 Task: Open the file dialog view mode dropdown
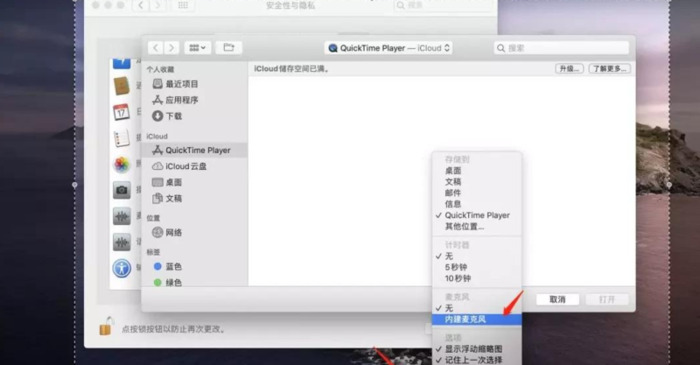point(197,48)
